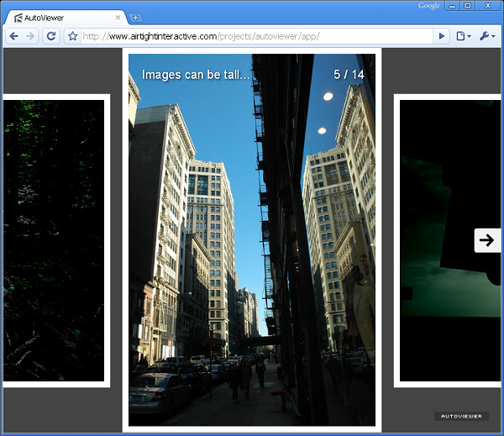Image resolution: width=504 pixels, height=436 pixels.
Task: Advance to the next image with the arrow
Action: tap(486, 240)
